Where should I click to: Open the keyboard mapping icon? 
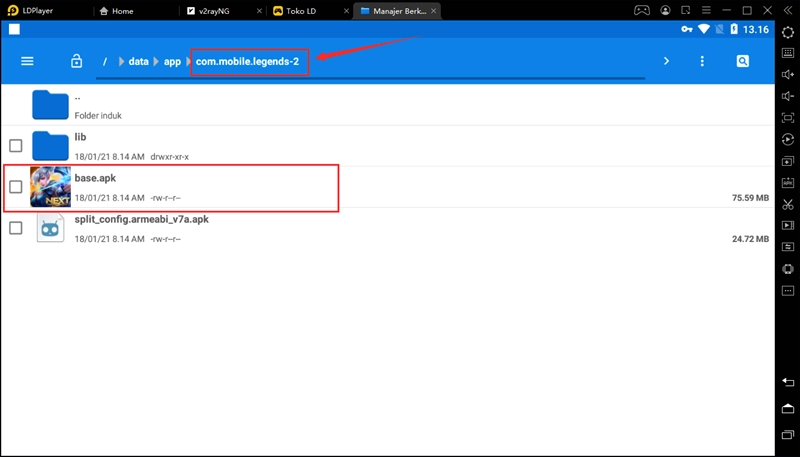pyautogui.click(x=788, y=53)
